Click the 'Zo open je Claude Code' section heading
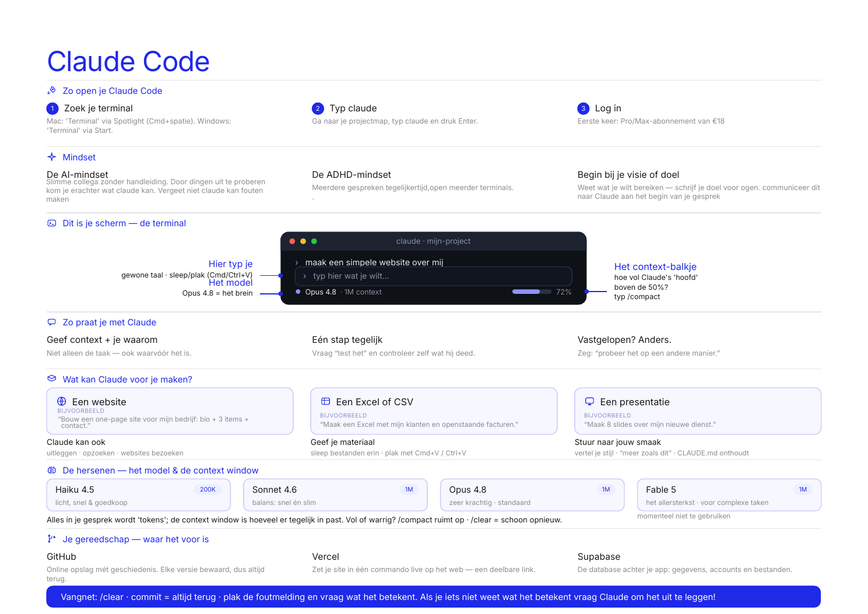Viewport: 868px width, 614px height. click(x=113, y=91)
